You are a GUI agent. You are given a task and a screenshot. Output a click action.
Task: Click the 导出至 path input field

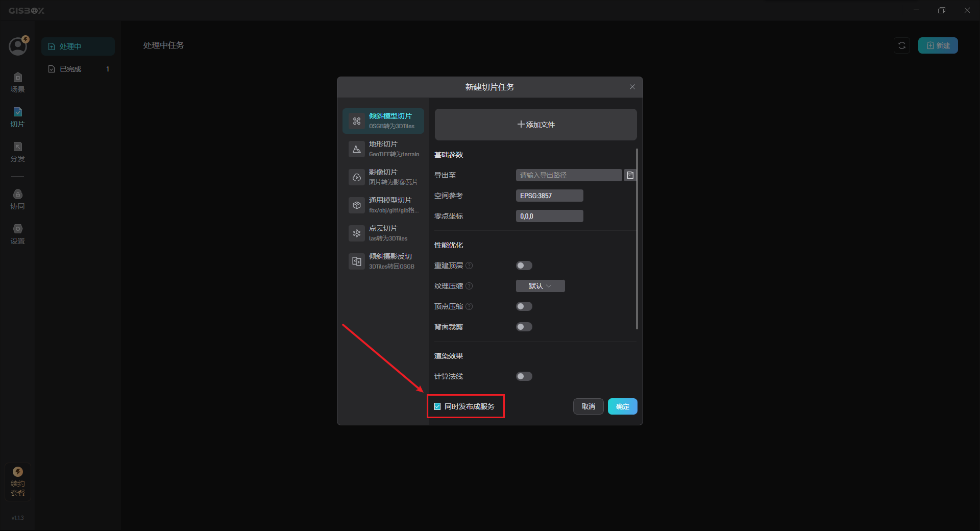click(569, 175)
